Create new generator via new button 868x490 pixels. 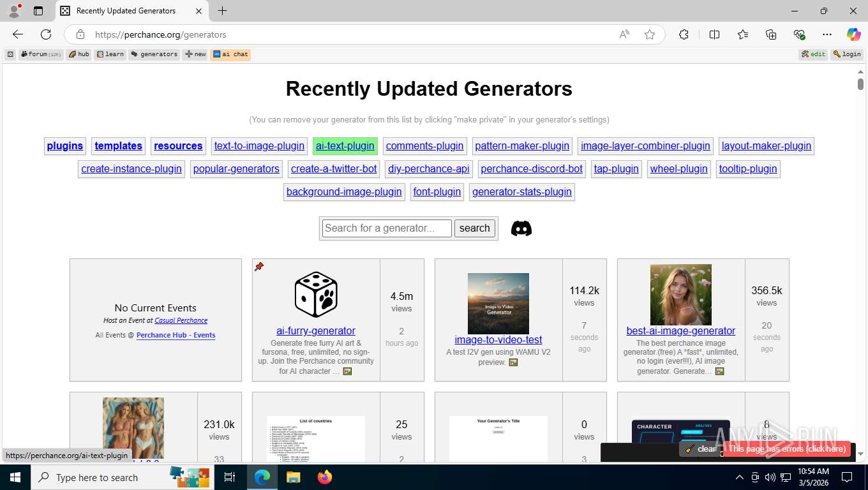[x=195, y=54]
